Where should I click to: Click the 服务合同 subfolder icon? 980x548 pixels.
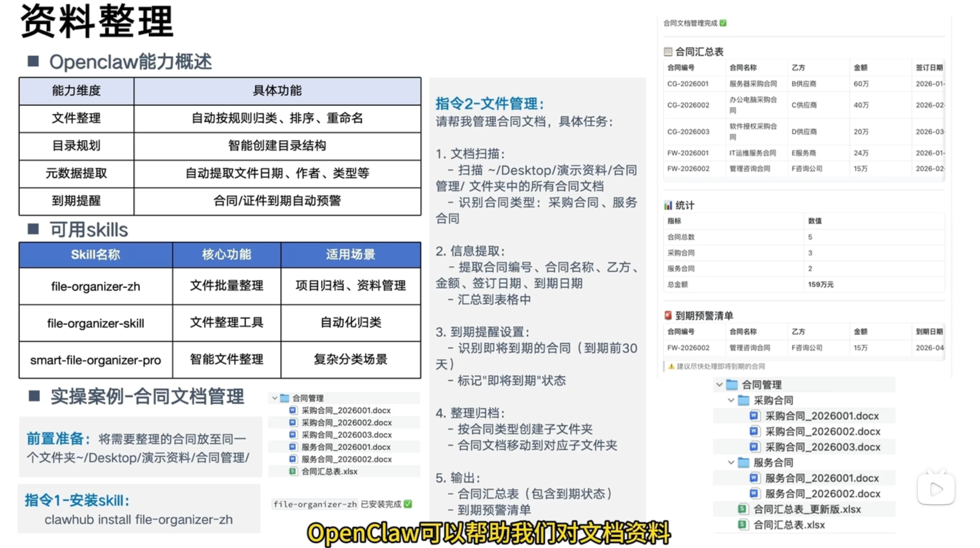(744, 463)
